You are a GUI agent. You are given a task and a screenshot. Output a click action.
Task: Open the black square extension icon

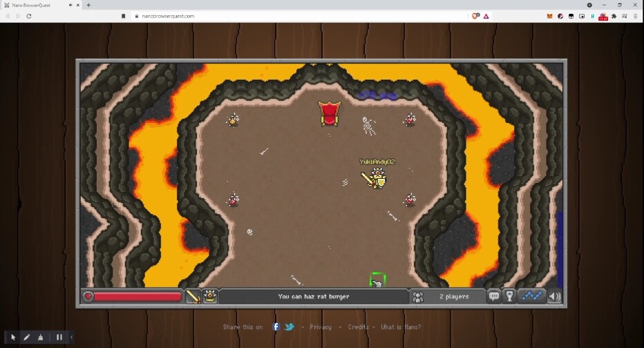[x=571, y=16]
